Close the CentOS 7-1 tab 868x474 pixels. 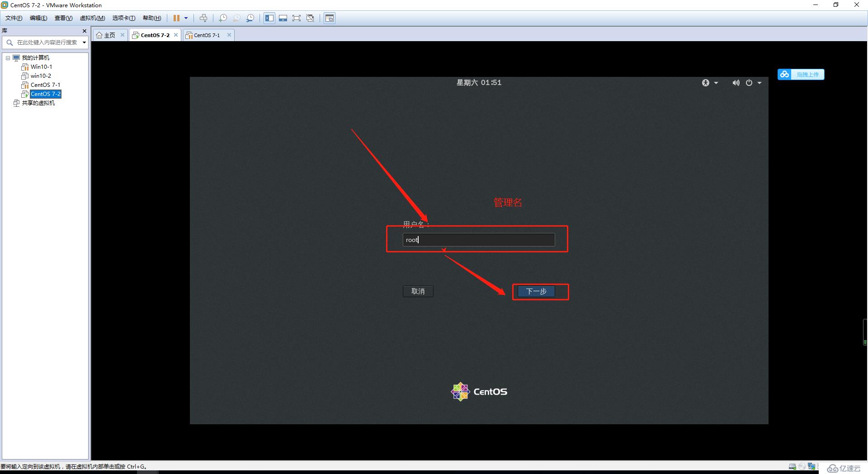[x=229, y=35]
